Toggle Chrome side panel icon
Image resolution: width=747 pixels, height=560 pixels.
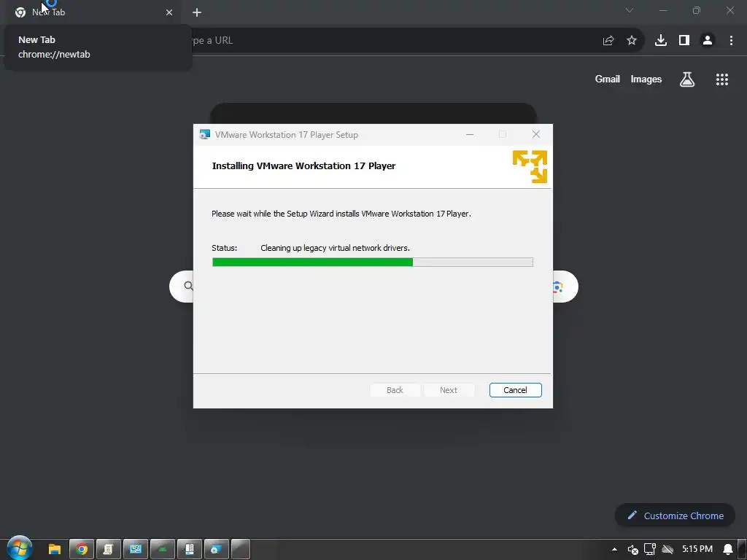click(684, 41)
